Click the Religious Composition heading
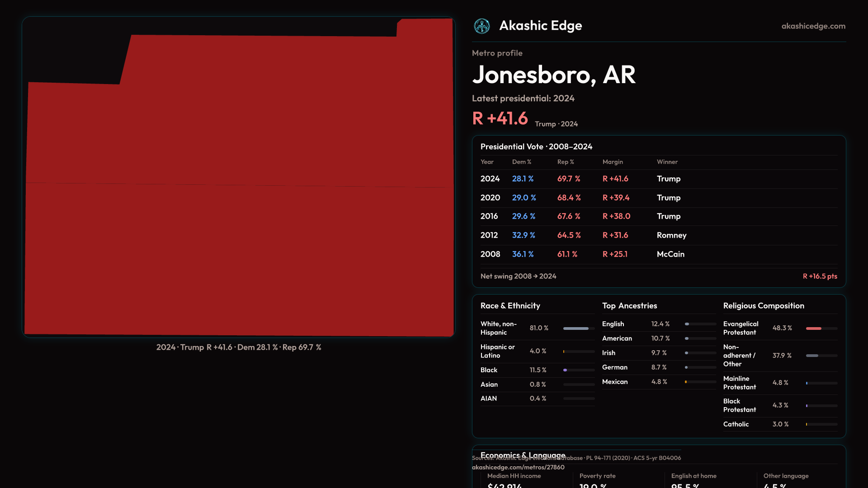Screen dimensions: 868x488 pos(763,306)
